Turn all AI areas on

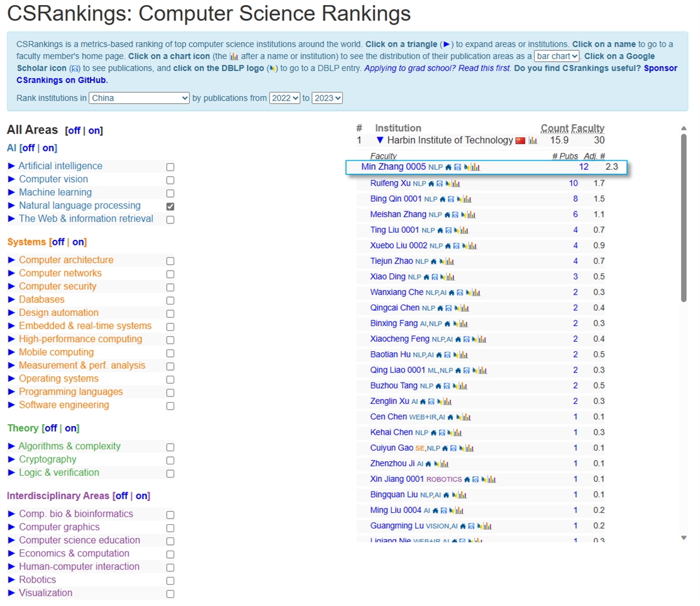pyautogui.click(x=48, y=148)
